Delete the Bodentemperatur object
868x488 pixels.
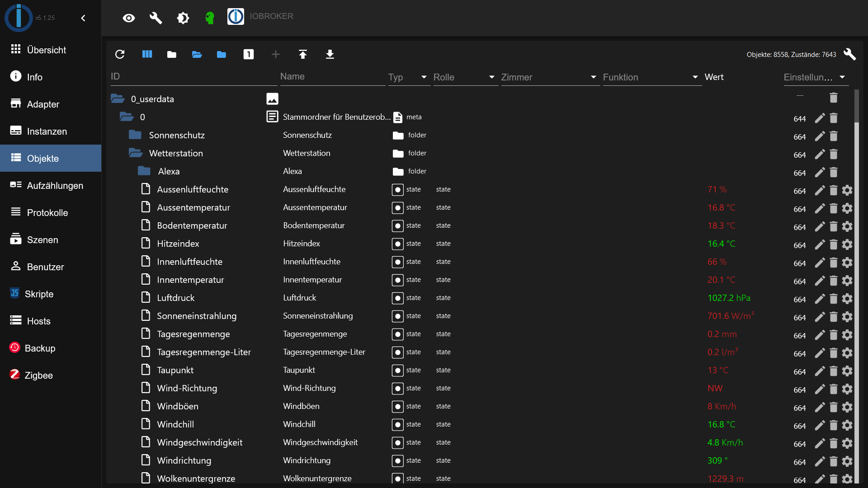click(x=834, y=226)
